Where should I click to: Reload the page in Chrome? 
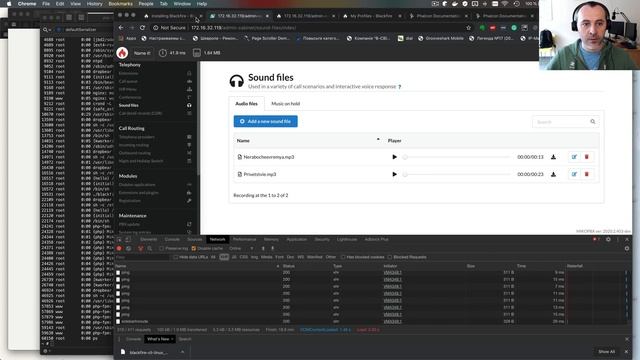click(142, 28)
